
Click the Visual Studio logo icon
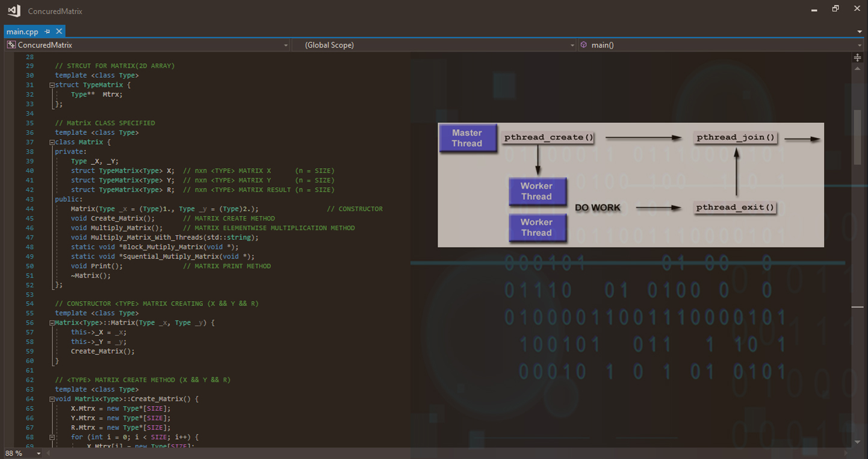click(13, 10)
